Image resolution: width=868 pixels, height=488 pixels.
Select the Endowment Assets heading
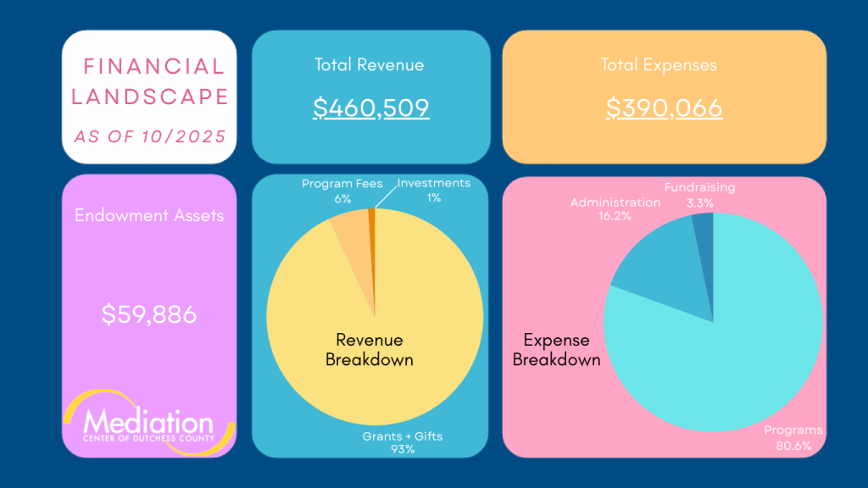tap(149, 215)
